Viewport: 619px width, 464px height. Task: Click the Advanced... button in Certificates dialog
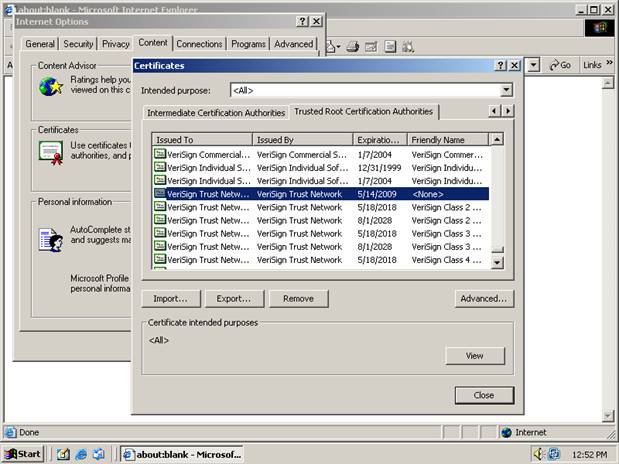[484, 299]
